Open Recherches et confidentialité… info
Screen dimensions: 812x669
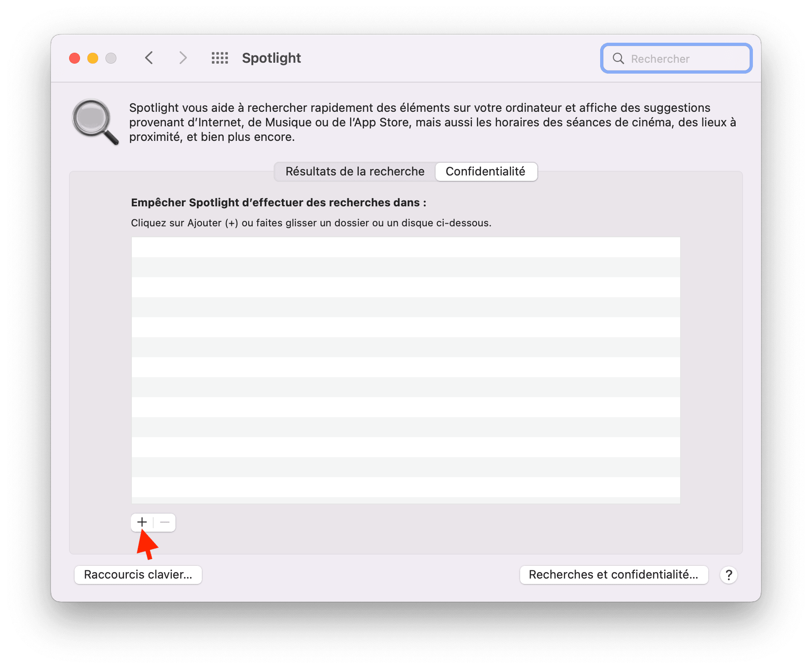[614, 575]
